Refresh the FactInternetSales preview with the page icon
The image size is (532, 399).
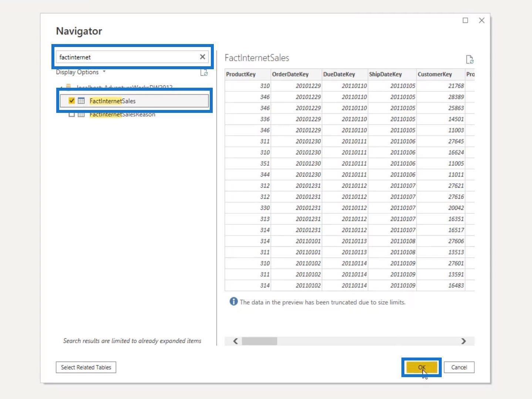point(469,59)
